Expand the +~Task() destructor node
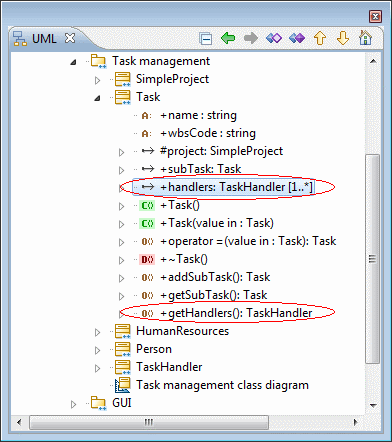 [x=121, y=260]
